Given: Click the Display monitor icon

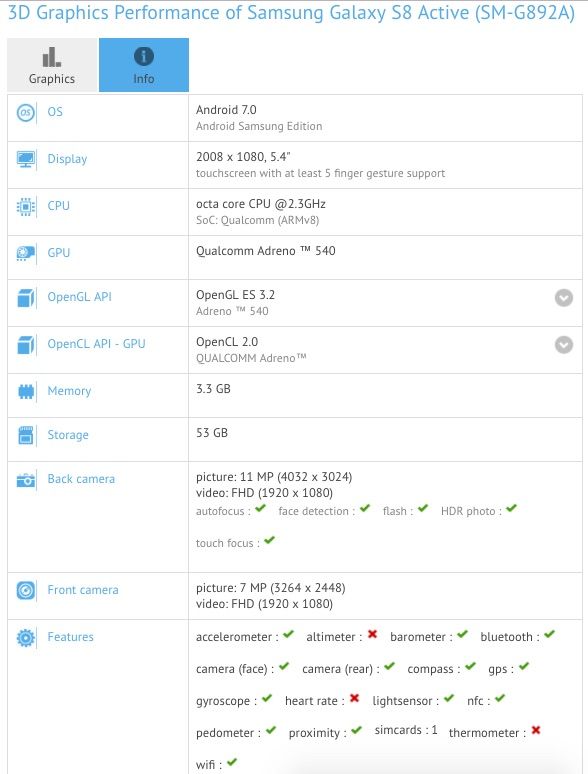Looking at the screenshot, I should click(x=26, y=159).
